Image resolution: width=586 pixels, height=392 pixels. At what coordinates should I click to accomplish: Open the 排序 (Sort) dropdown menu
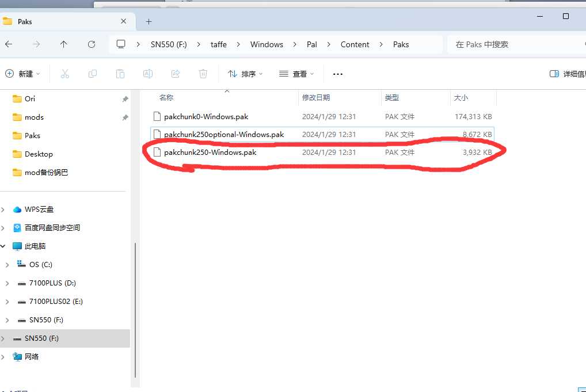[x=245, y=74]
